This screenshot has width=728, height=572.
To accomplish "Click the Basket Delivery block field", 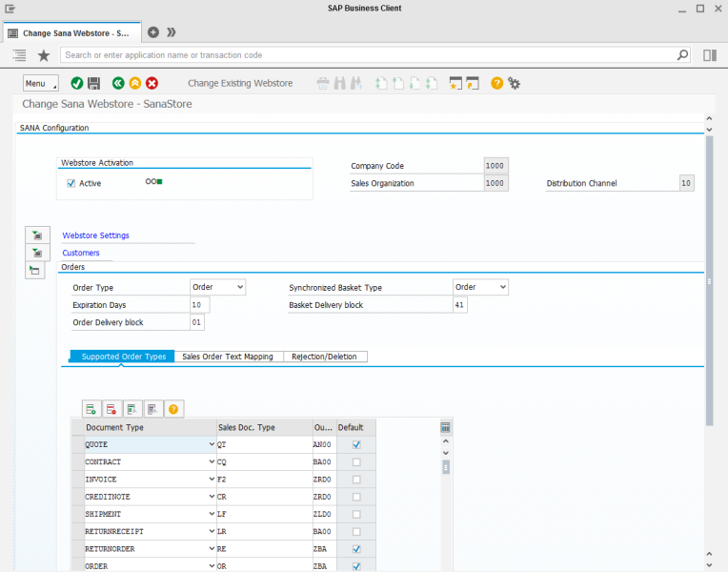I will (x=459, y=305).
